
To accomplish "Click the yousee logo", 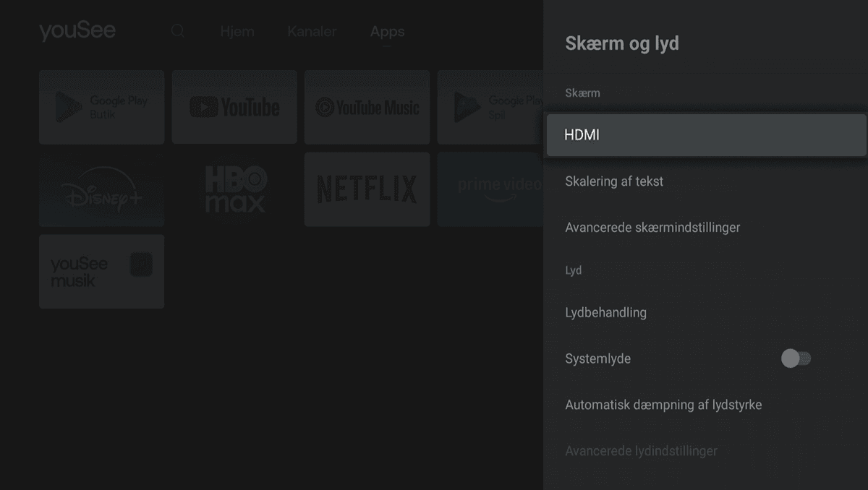I will pyautogui.click(x=77, y=30).
